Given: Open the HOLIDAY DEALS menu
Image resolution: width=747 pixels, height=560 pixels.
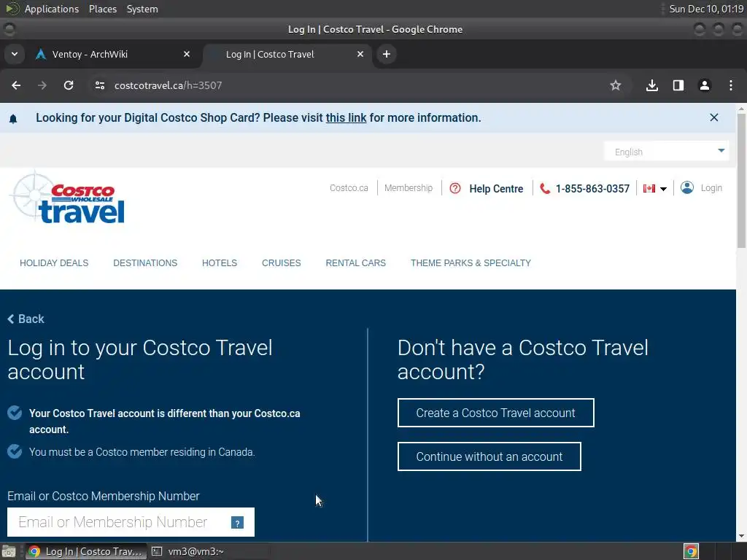Looking at the screenshot, I should [x=54, y=262].
